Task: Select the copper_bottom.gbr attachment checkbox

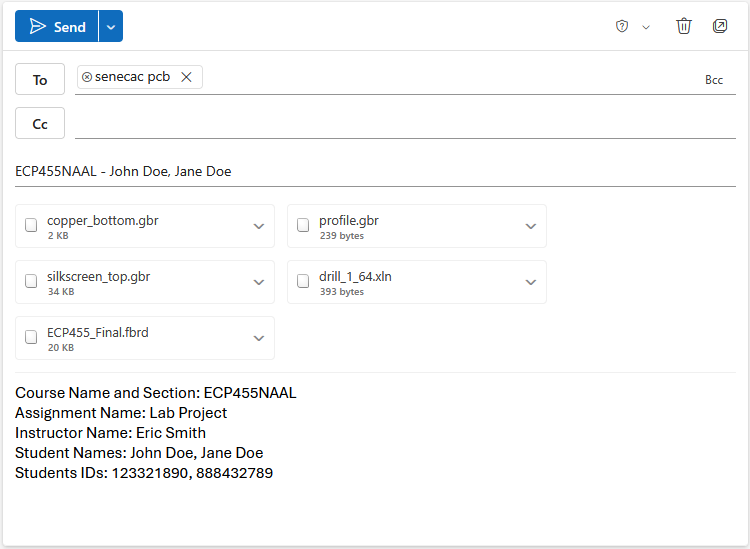Action: [x=31, y=226]
